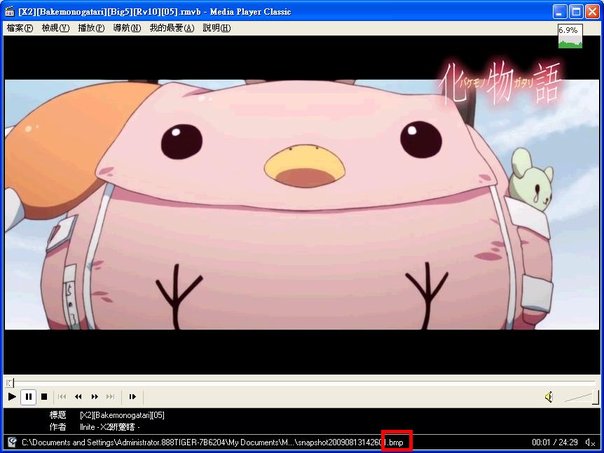Screen dimensions: 604x453
Task: Click the Media Player Classic title bar icon
Action: point(10,12)
